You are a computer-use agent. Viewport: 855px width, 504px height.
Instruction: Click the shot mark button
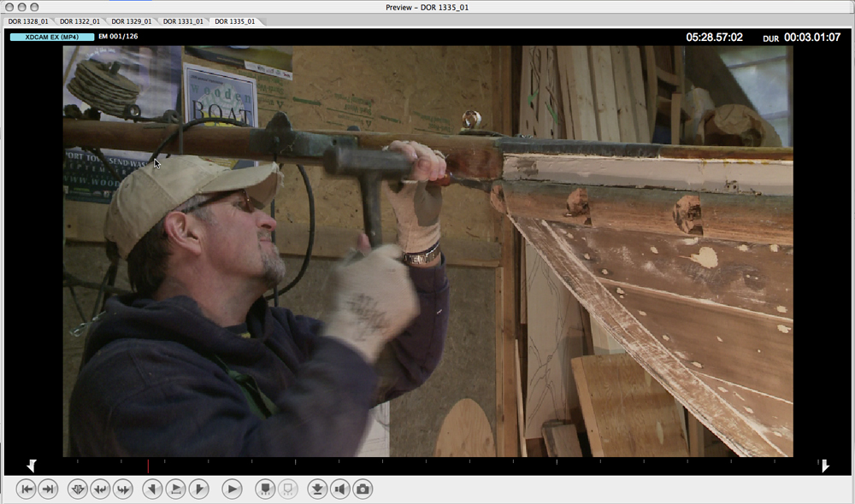[x=265, y=489]
